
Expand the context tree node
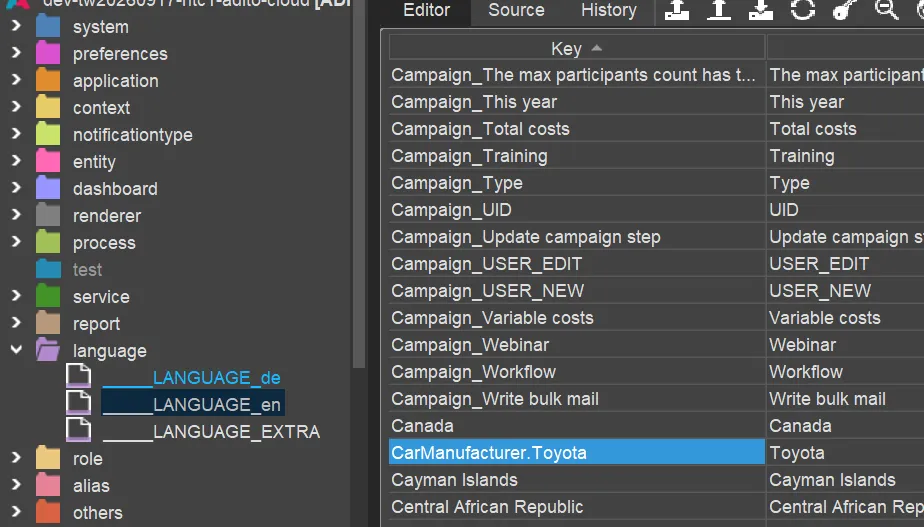click(16, 107)
